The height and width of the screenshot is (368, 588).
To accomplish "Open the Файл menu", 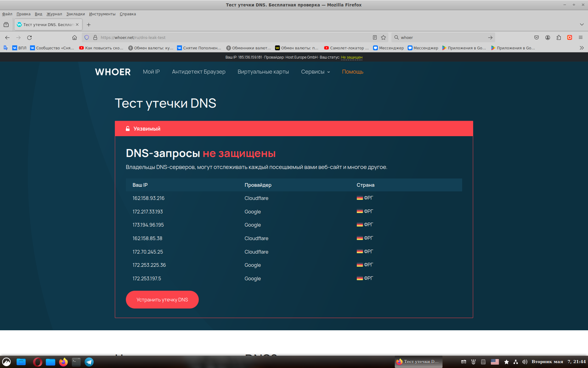I will (7, 14).
